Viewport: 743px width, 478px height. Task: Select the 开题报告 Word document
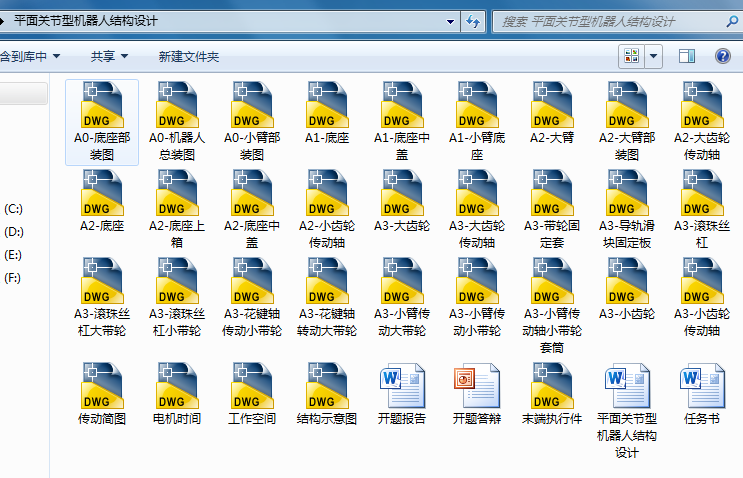[402, 394]
